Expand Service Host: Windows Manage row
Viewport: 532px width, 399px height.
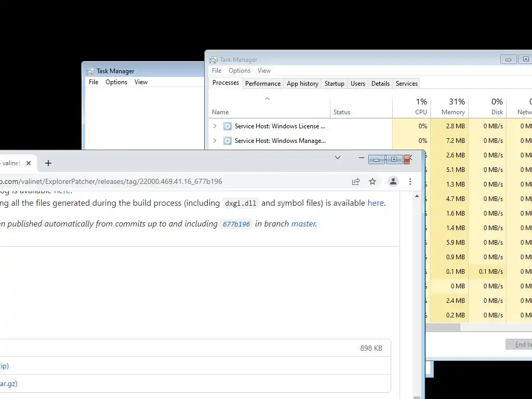tap(215, 141)
